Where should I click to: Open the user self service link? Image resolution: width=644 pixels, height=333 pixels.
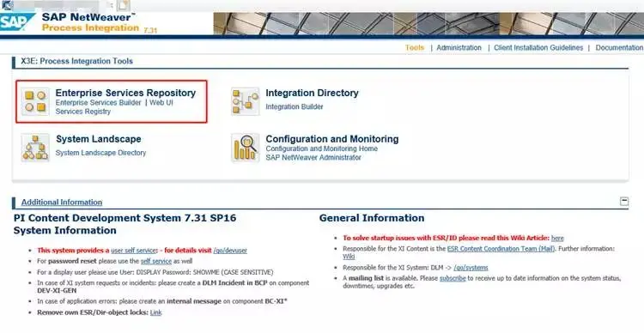pyautogui.click(x=133, y=251)
